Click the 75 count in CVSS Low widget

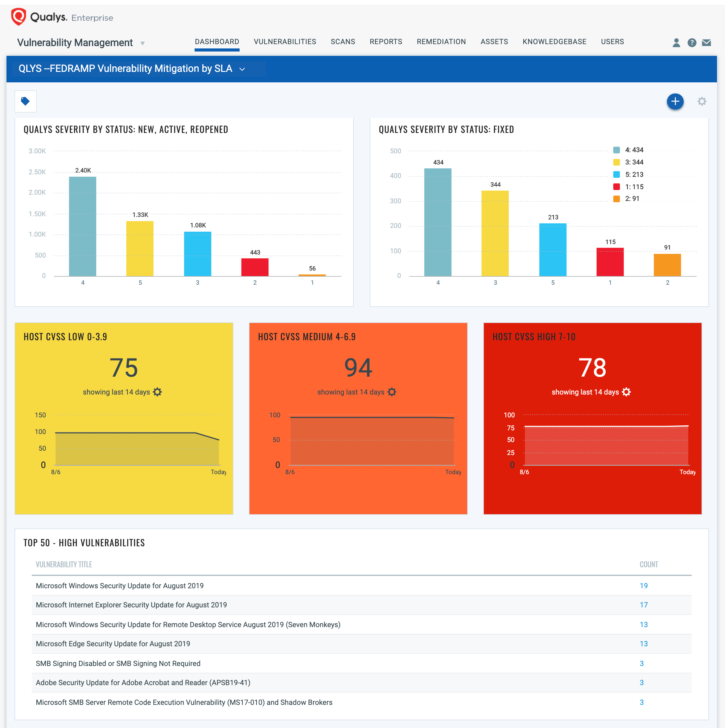pos(124,368)
